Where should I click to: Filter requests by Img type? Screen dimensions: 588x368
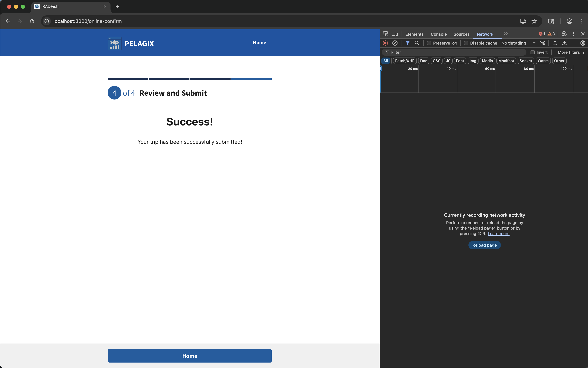pyautogui.click(x=473, y=61)
